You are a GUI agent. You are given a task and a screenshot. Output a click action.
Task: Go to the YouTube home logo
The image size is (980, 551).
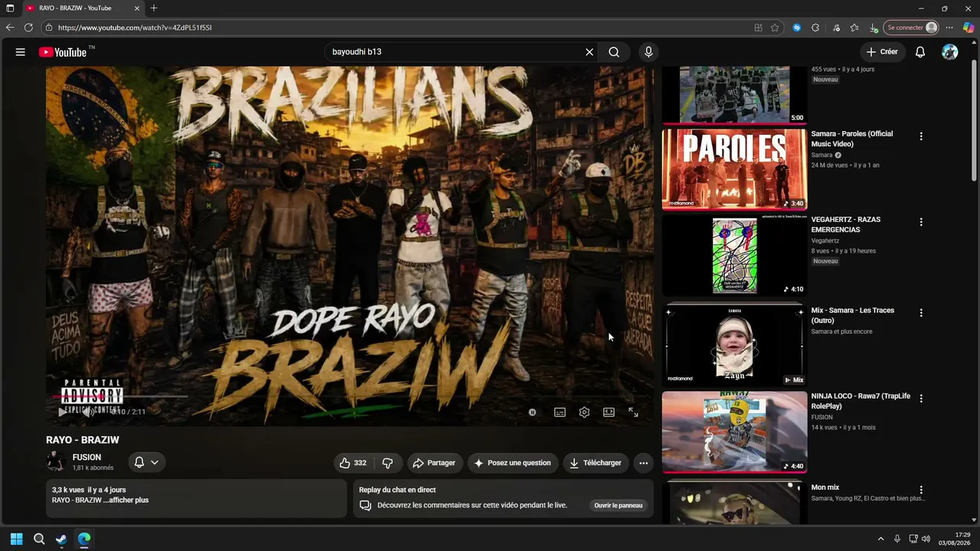tap(64, 52)
